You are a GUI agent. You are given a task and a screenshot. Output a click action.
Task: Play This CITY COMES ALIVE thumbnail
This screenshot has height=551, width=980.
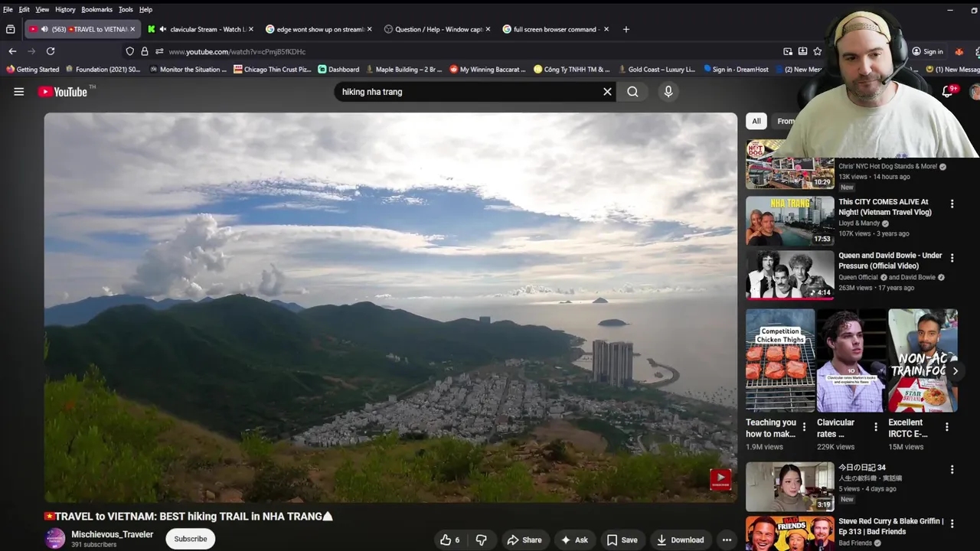(x=790, y=221)
